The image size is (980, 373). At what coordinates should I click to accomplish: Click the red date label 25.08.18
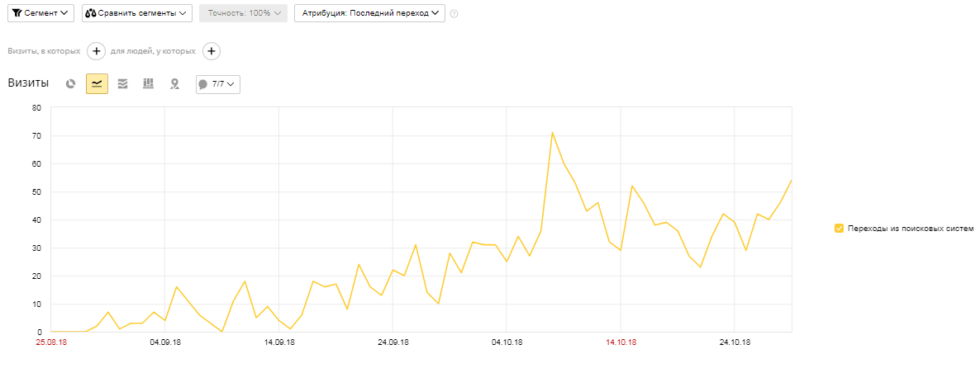pos(50,342)
